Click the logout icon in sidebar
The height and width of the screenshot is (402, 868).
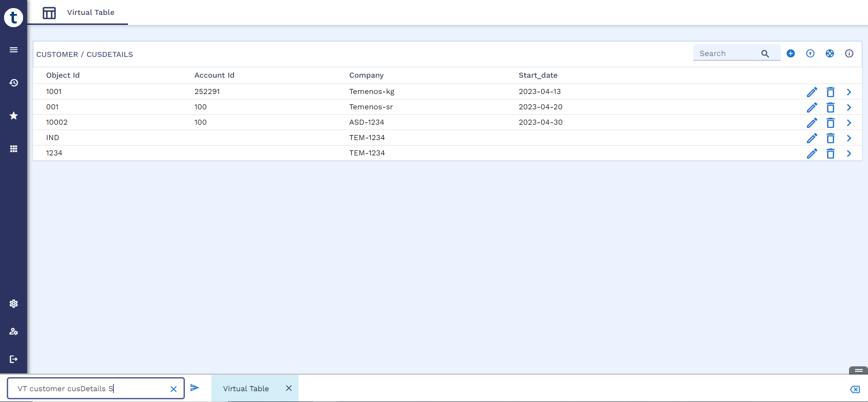(x=14, y=359)
